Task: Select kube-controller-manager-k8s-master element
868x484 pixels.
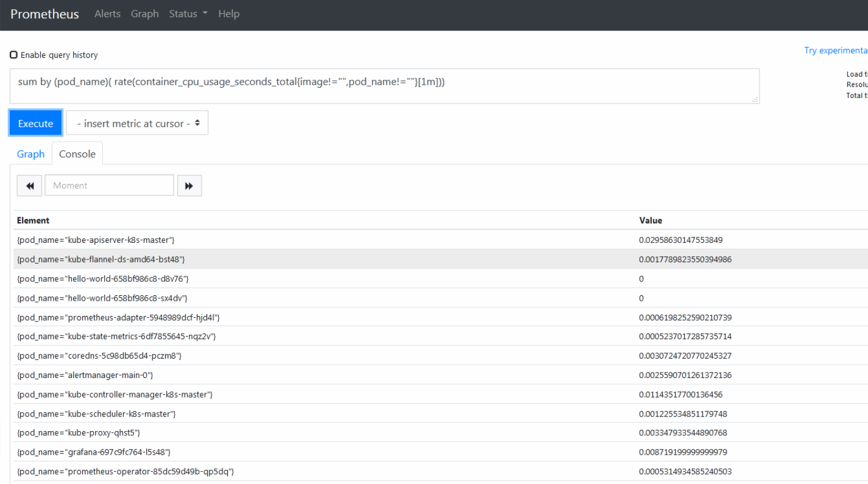Action: point(115,395)
